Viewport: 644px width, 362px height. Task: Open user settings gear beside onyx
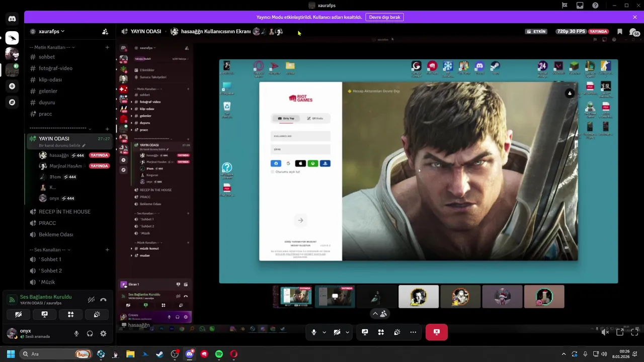[103, 333]
